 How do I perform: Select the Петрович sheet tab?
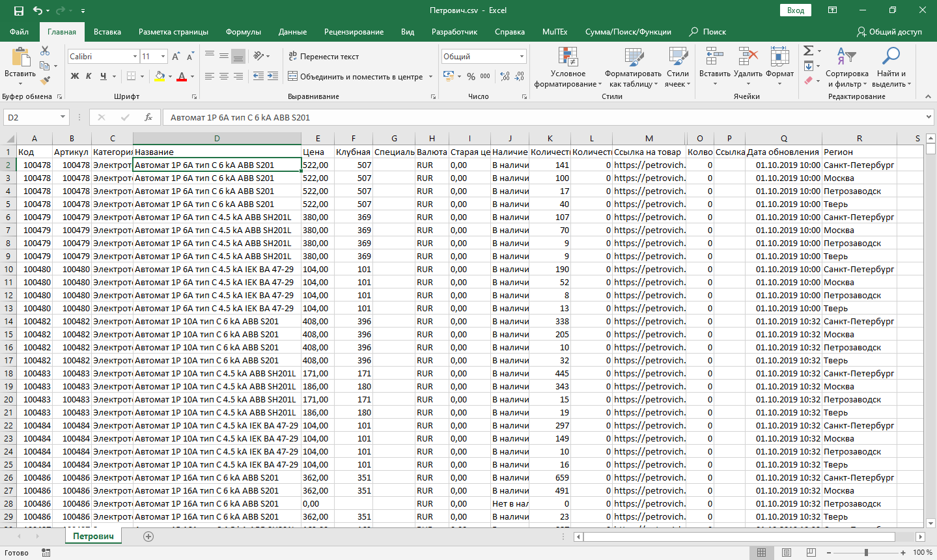(x=93, y=537)
